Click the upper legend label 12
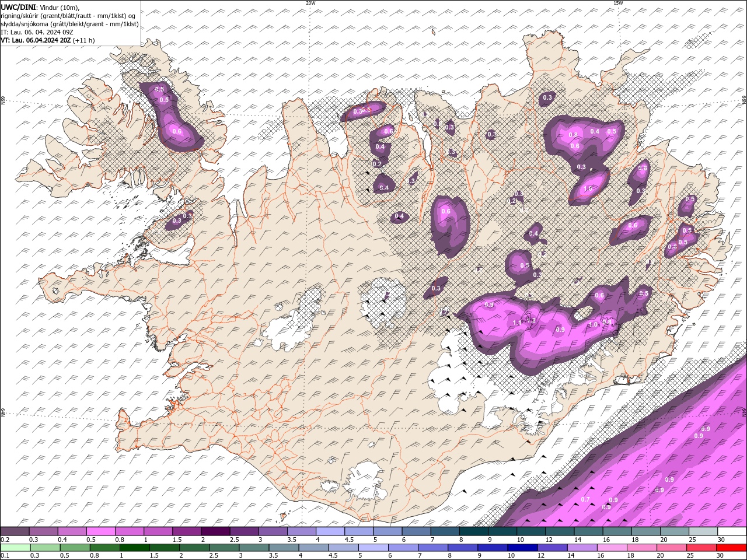This screenshot has width=747, height=560. click(x=549, y=540)
